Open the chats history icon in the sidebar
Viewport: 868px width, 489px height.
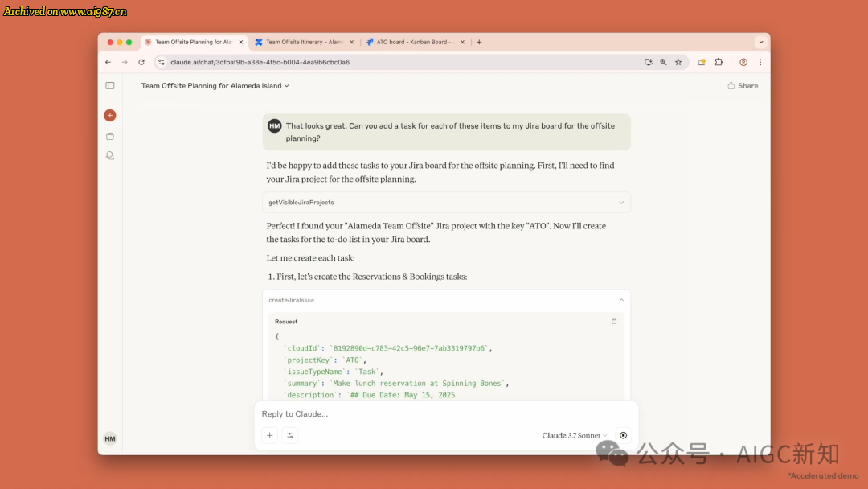point(110,156)
